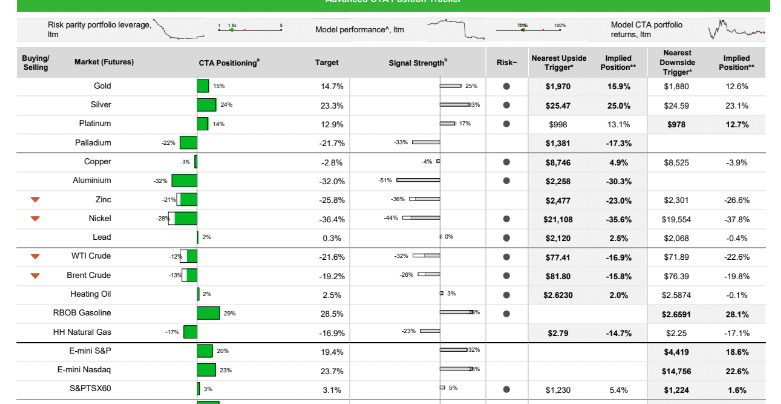Click the risk dot in the WTI Crude row
The width and height of the screenshot is (781, 404).
507,257
